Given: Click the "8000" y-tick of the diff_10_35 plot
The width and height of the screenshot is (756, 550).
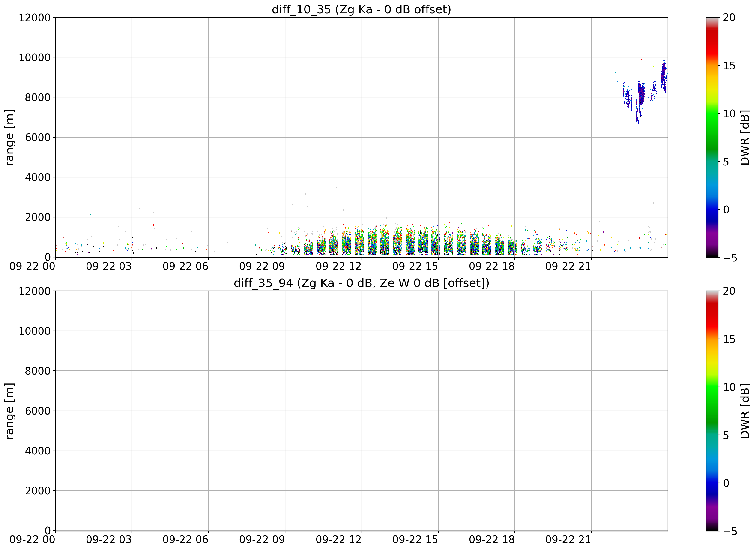Looking at the screenshot, I should point(38,97).
